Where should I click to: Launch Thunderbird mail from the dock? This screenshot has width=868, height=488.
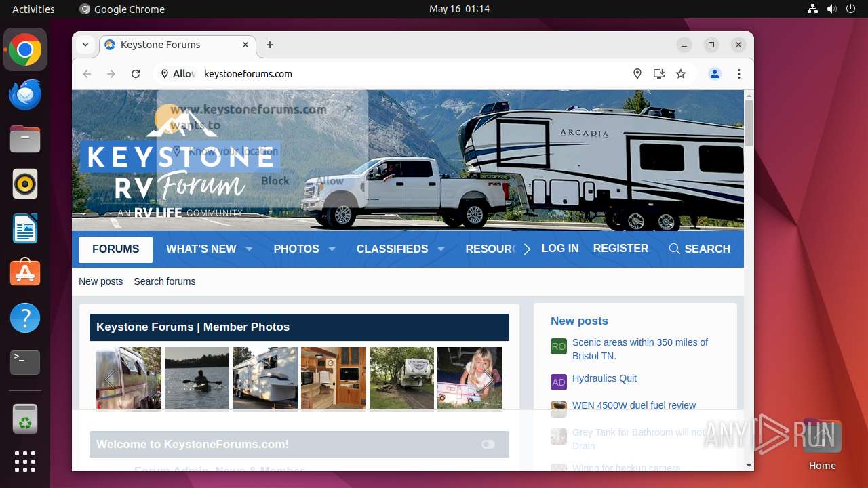click(x=25, y=95)
